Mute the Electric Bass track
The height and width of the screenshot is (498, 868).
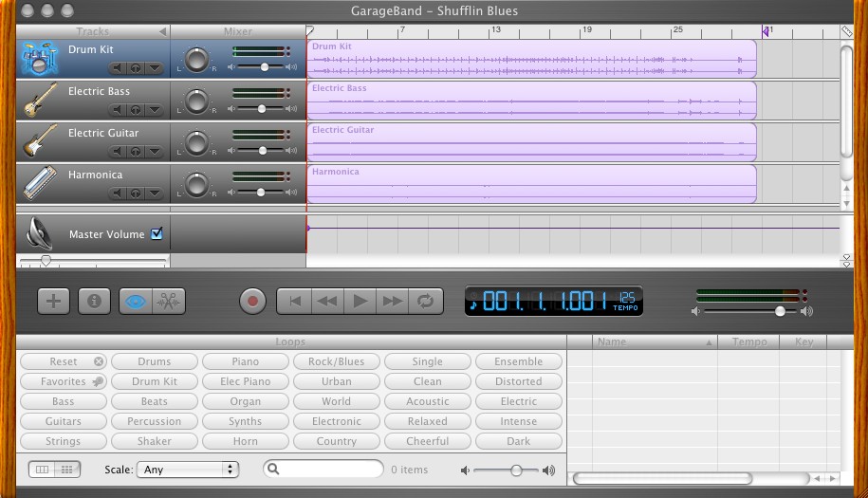(117, 110)
